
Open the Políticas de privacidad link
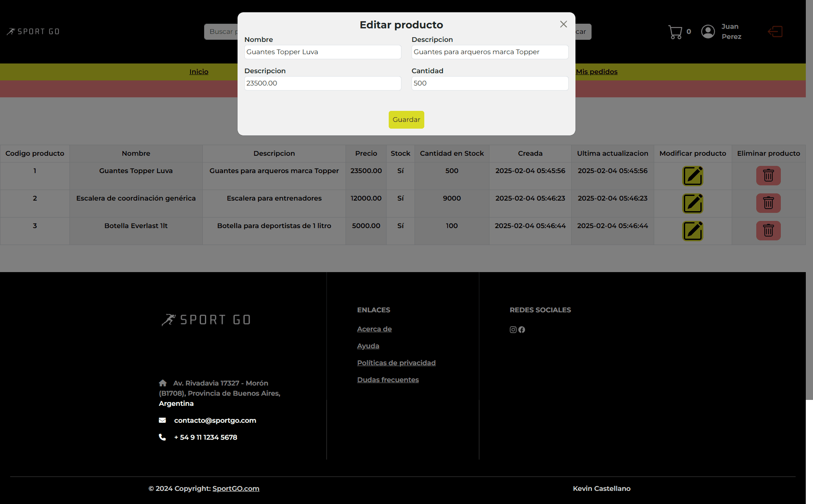(x=396, y=363)
